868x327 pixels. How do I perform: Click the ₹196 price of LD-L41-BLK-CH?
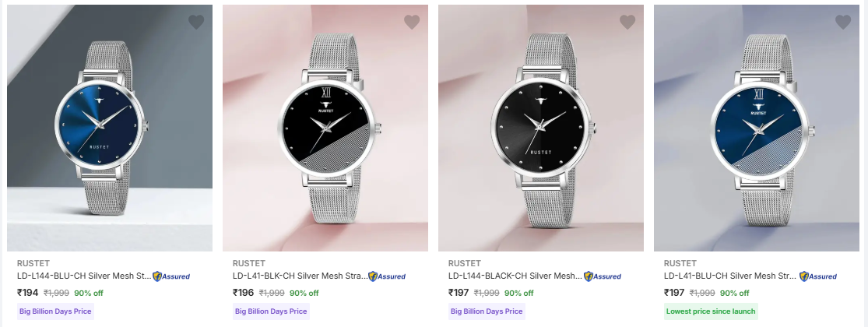pos(243,293)
